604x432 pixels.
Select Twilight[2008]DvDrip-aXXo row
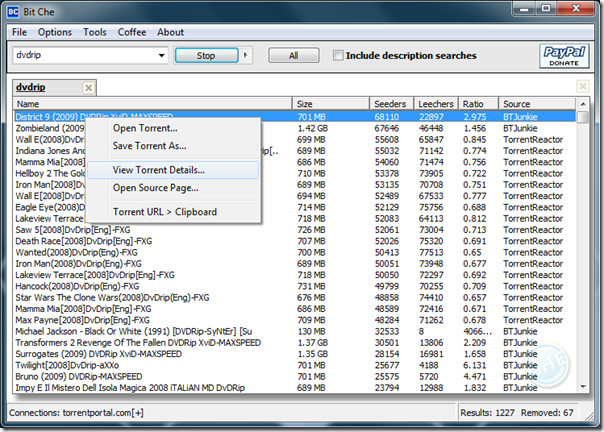[295, 365]
